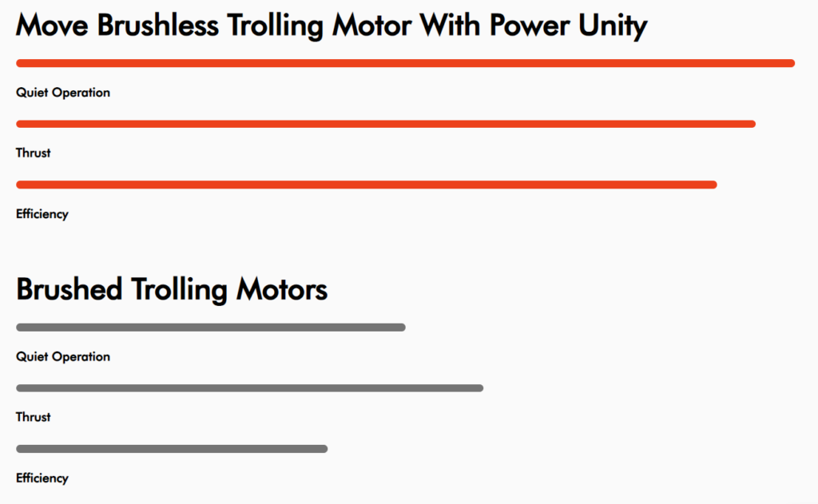
Task: Click the Efficiency label beneath the orange bar
Action: point(42,214)
